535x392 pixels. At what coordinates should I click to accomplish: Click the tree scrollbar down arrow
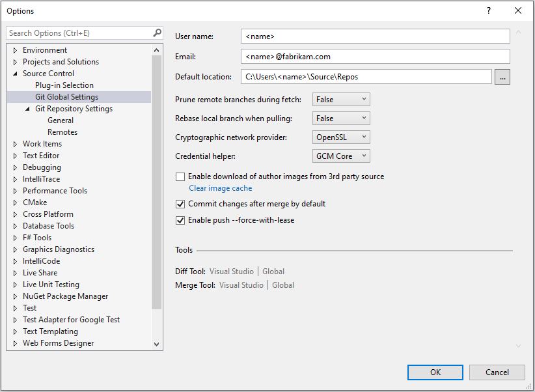157,344
